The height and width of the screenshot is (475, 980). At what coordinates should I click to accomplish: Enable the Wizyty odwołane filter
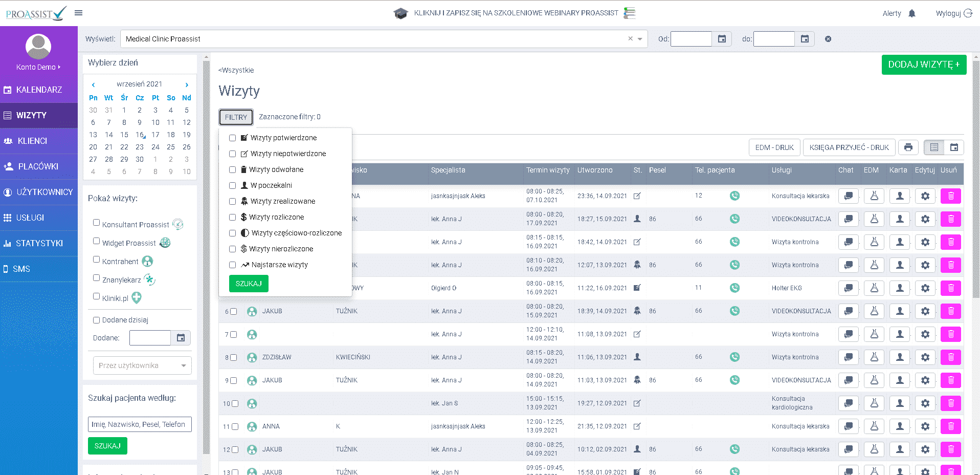[233, 170]
